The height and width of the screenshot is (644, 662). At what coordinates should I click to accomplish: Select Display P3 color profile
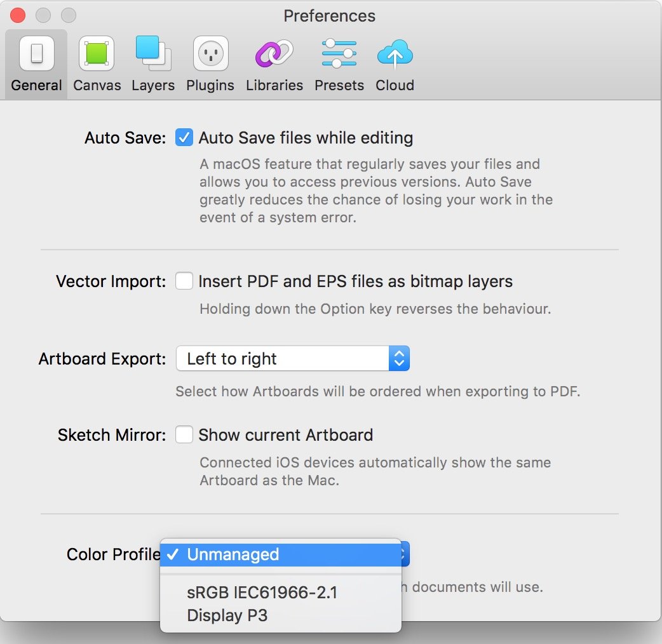point(281,615)
